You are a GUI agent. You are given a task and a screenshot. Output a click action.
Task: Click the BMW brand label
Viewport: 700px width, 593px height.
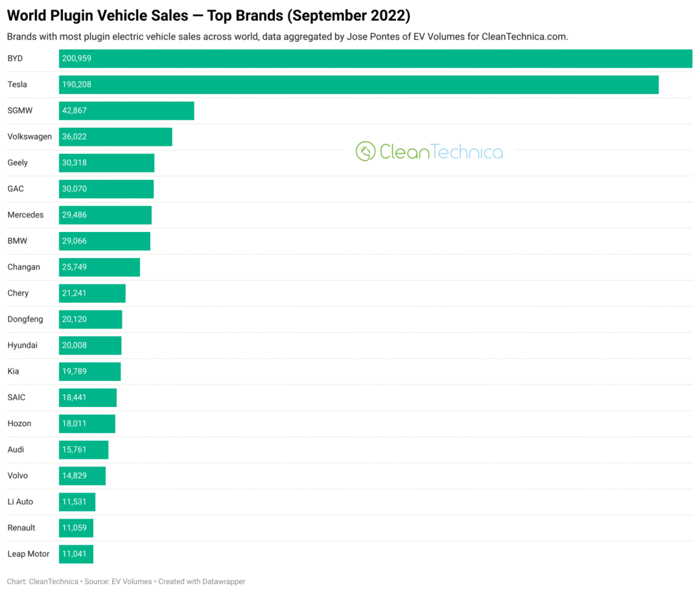point(17,241)
